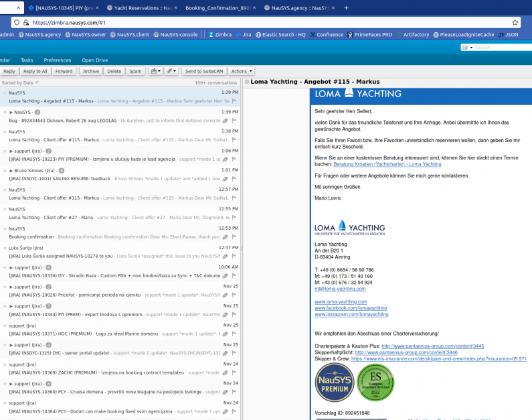Send message to SuiteCRM
This screenshot has width=532, height=420.
[204, 71]
